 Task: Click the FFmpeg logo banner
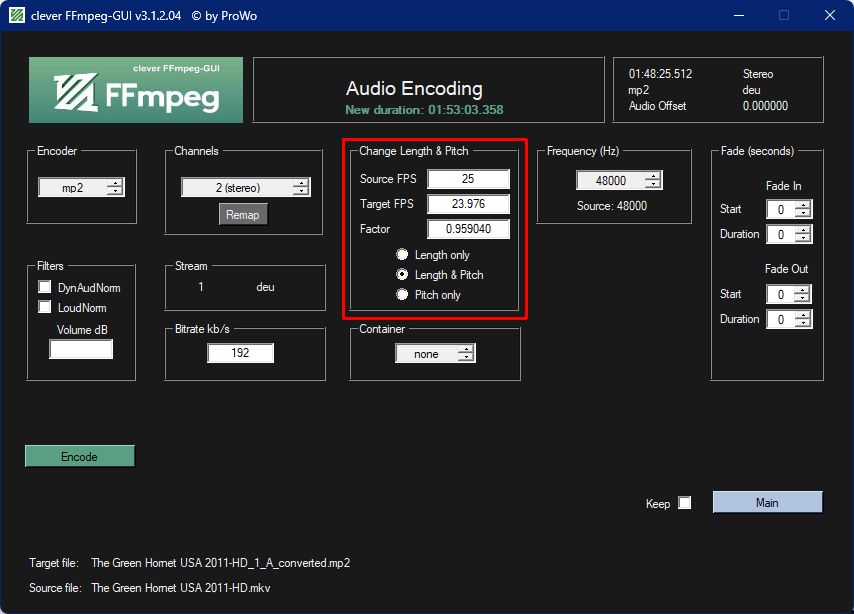(x=136, y=90)
